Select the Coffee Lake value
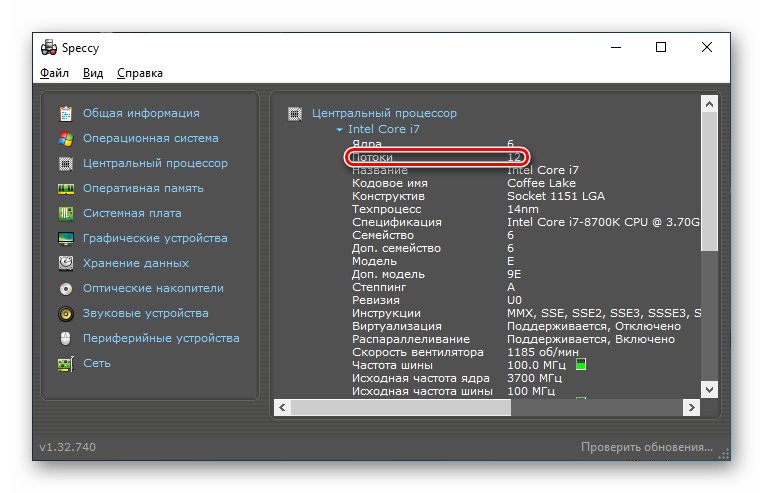Viewport: 763px width, 493px height. (x=541, y=183)
